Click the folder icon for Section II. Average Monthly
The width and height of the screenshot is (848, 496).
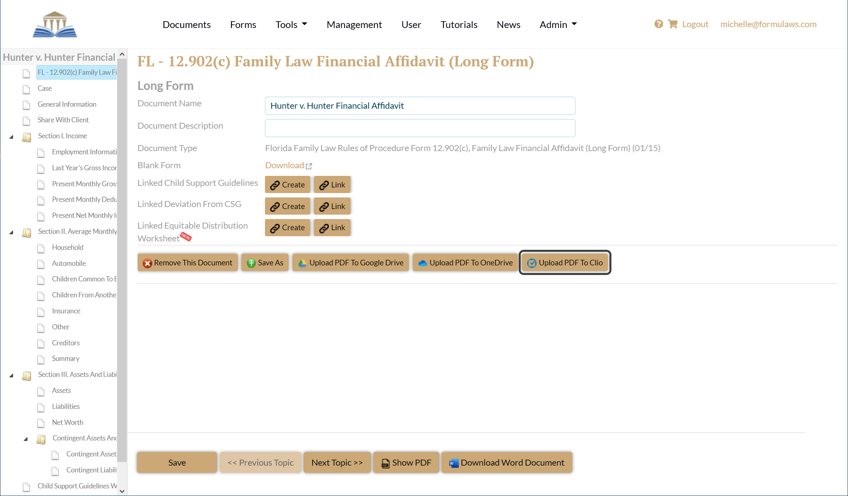coord(26,232)
